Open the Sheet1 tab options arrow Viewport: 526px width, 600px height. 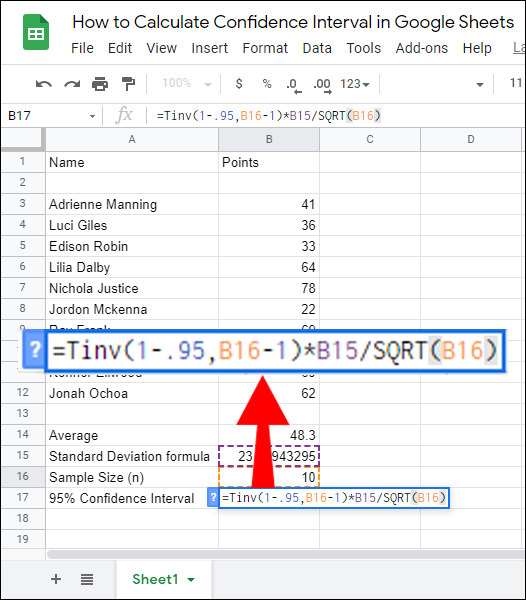[191, 580]
